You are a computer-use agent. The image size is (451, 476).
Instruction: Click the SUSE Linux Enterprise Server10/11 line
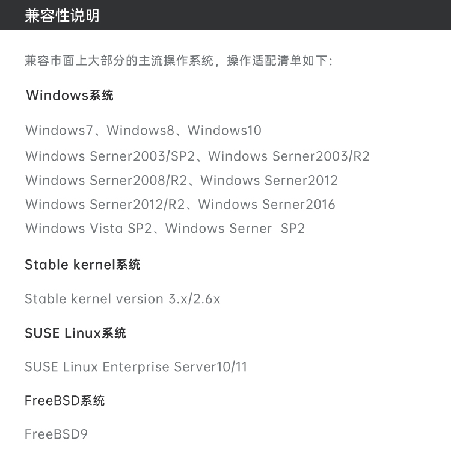[136, 366]
